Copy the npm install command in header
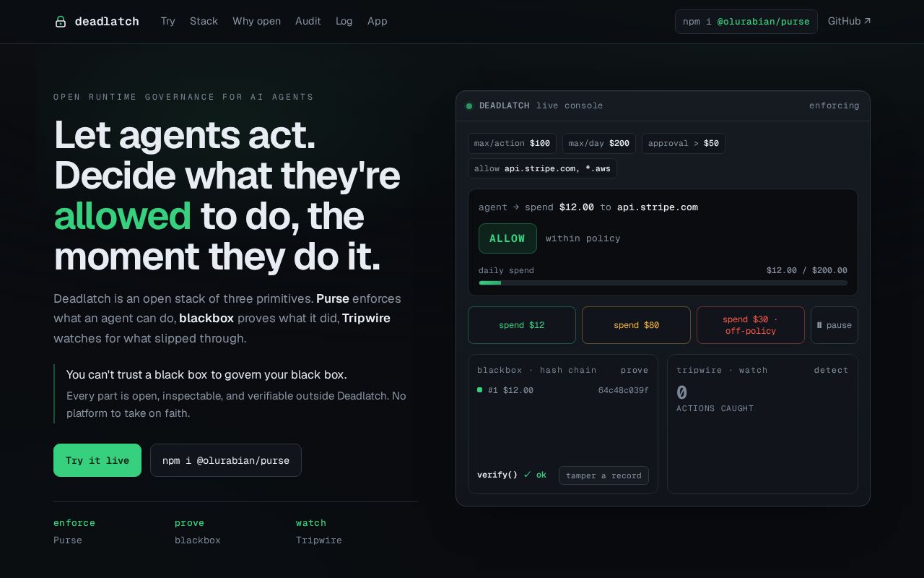This screenshot has width=924, height=578. coord(746,22)
